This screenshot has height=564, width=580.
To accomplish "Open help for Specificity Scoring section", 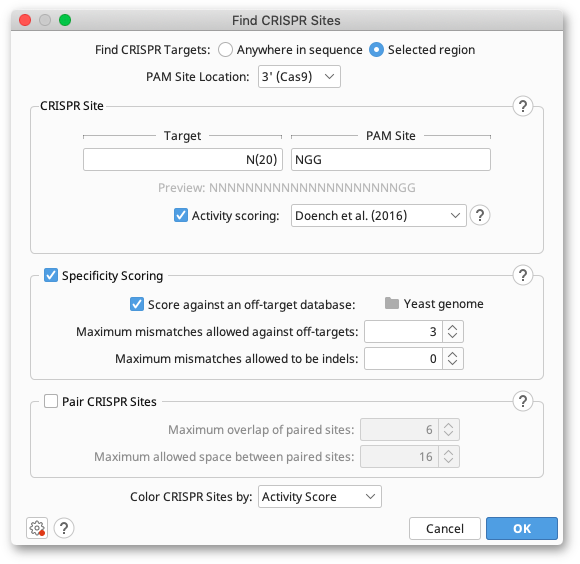I will point(522,275).
